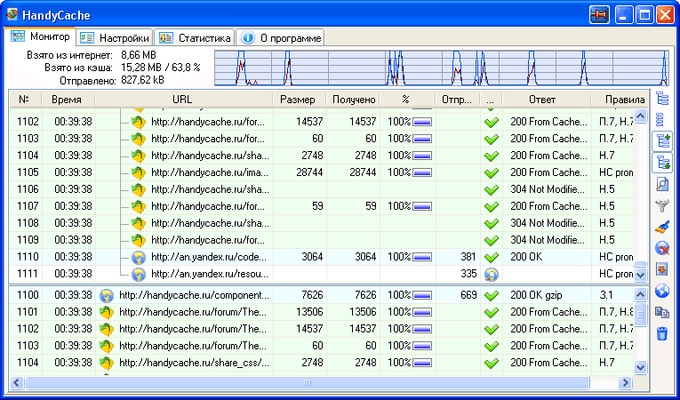Click 'Взято из кэша' value 15,28 MB
The image size is (680, 400).
(x=141, y=68)
